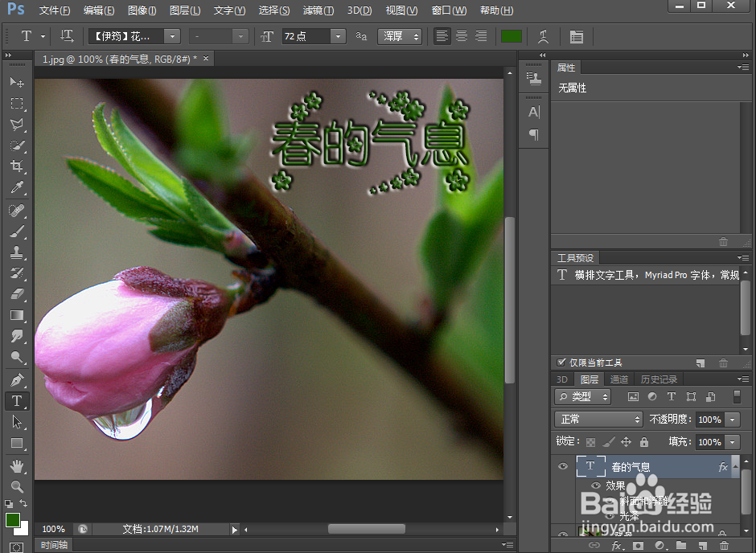The image size is (756, 553).
Task: Select the Crop tool
Action: [17, 166]
